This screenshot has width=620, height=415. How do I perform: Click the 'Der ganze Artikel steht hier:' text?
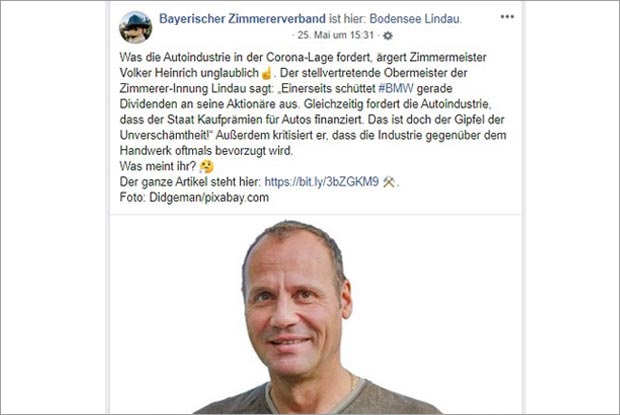coord(190,182)
